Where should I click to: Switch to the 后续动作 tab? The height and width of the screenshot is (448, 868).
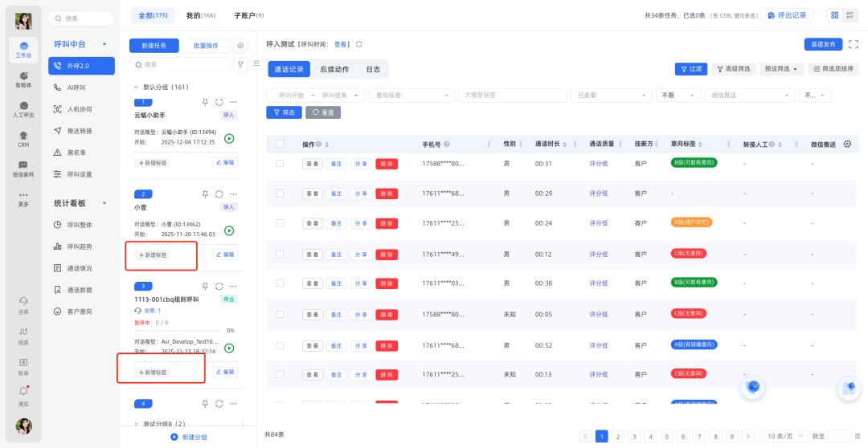pyautogui.click(x=334, y=69)
